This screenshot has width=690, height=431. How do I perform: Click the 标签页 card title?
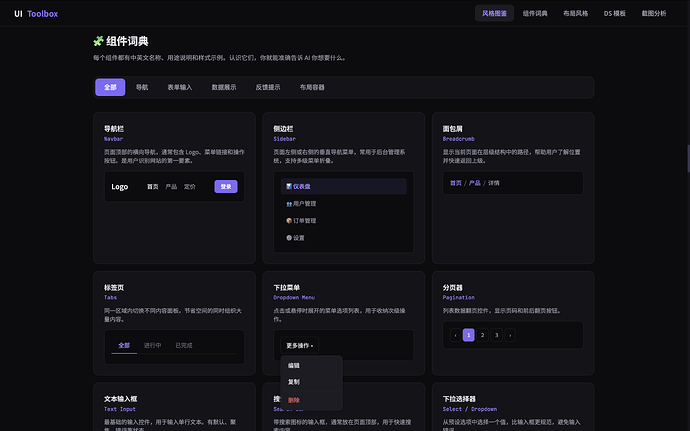[114, 287]
